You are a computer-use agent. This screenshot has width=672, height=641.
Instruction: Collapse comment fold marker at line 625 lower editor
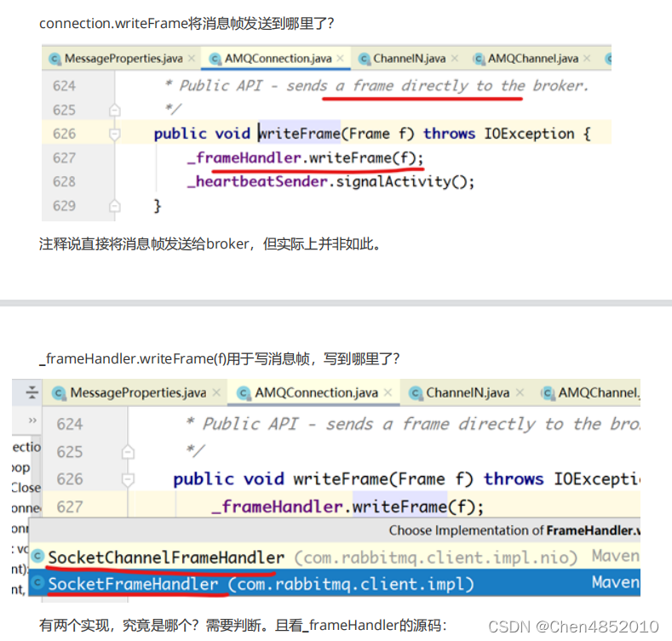(128, 452)
